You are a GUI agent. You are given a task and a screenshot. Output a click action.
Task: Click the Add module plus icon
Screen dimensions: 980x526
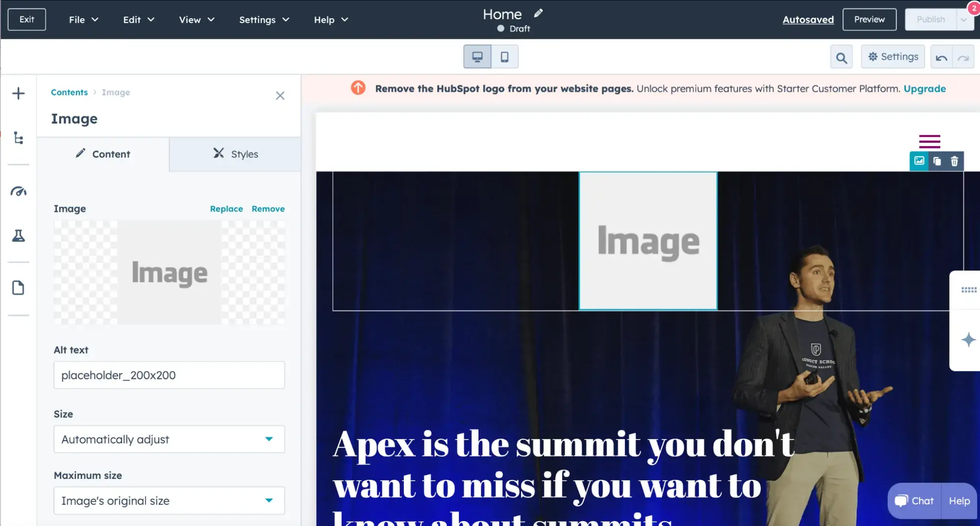coord(18,93)
